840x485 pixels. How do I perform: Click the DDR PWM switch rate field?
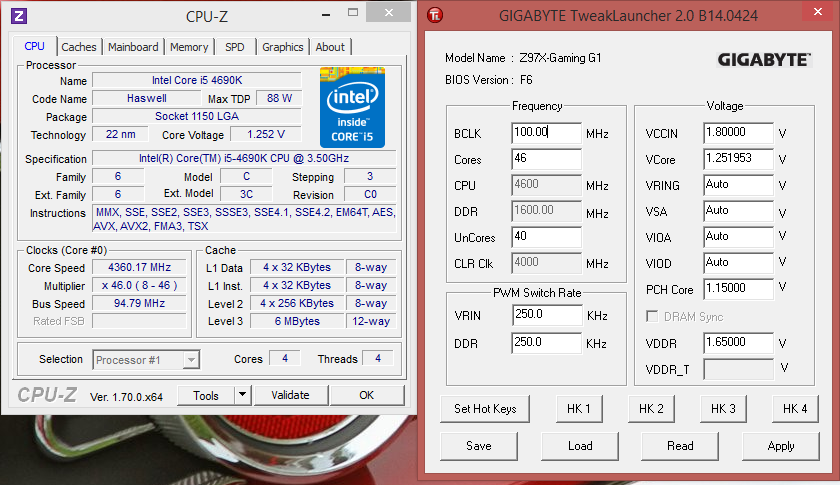tap(547, 342)
